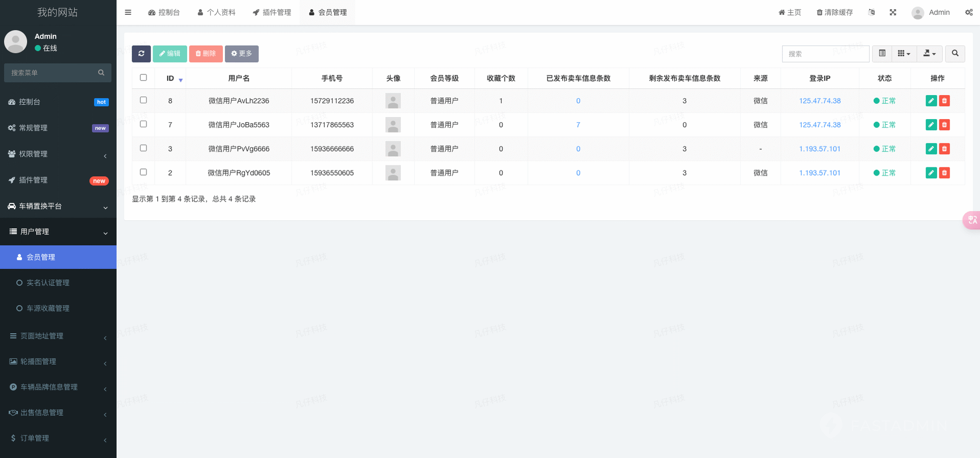980x458 pixels.
Task: Click the magnifier search icon button
Action: pos(955,53)
